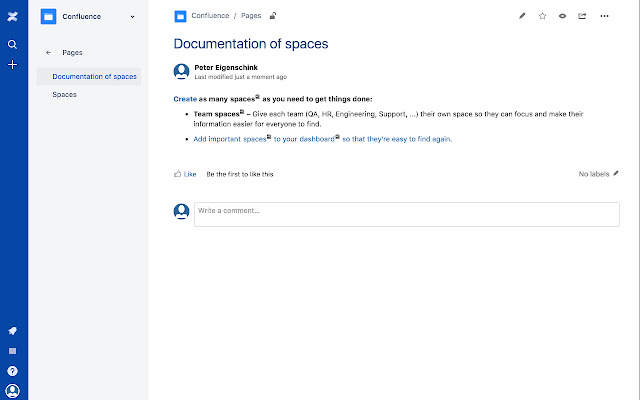
Task: Click the Confluence breadcrumb icon
Action: pyautogui.click(x=180, y=16)
